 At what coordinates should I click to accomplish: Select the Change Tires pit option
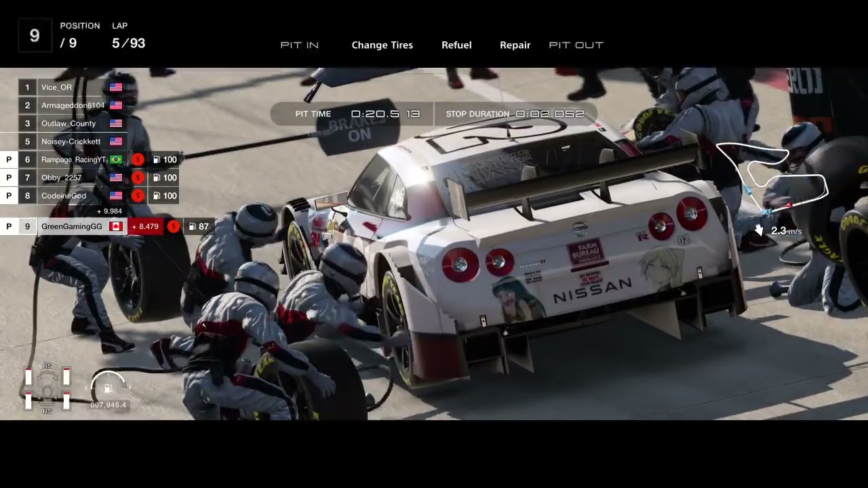(x=382, y=45)
